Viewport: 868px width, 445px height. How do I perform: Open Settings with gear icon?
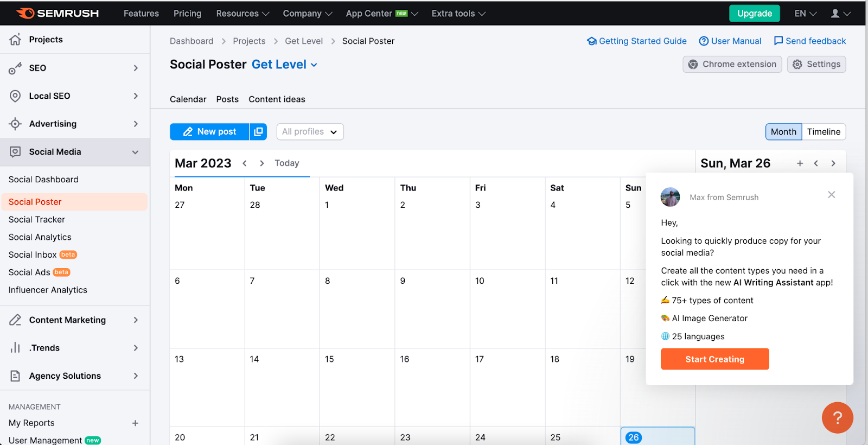pos(816,64)
